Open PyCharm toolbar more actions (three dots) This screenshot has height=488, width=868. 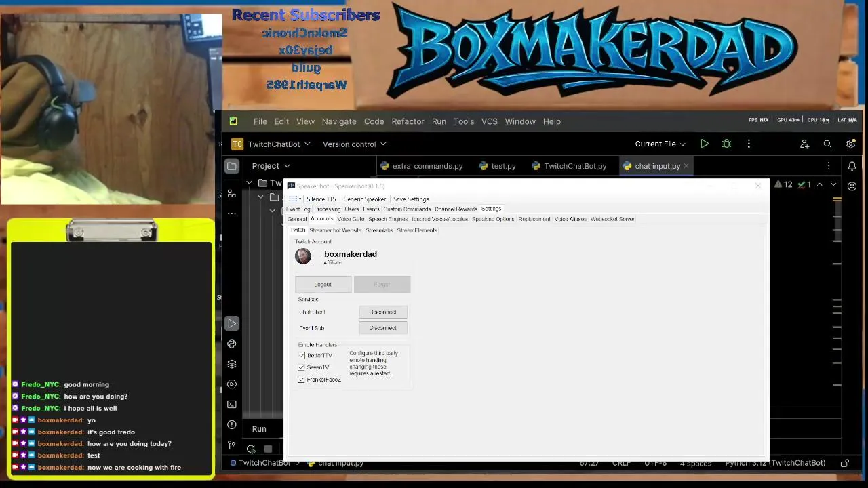point(749,144)
